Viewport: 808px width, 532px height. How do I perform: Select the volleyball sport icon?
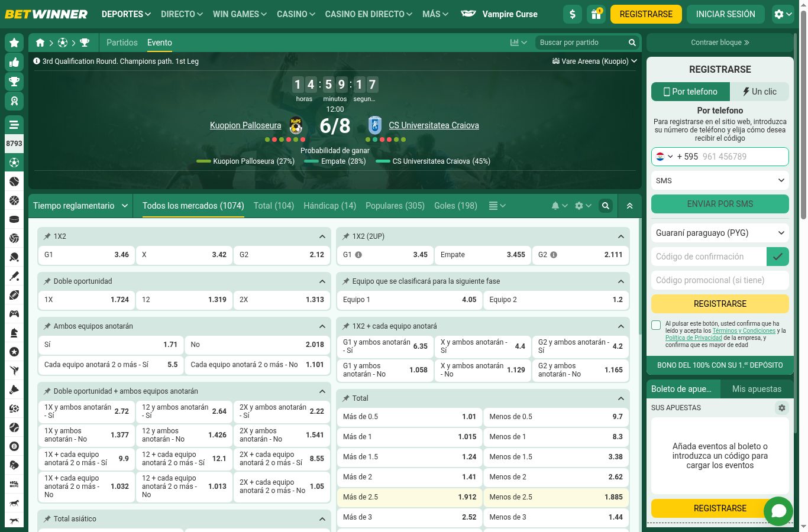(x=14, y=238)
